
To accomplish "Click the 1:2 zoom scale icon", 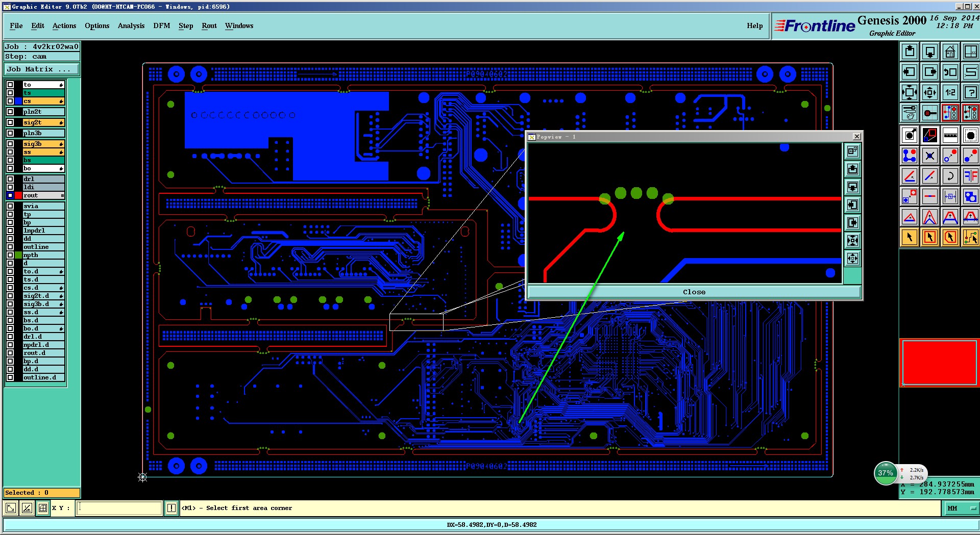I will click(x=950, y=92).
